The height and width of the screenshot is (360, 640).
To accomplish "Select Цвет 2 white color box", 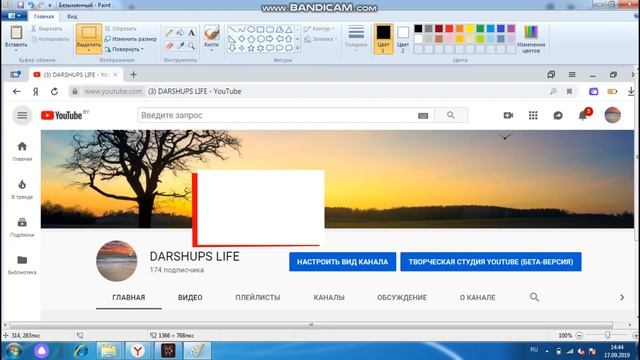I will (x=403, y=39).
